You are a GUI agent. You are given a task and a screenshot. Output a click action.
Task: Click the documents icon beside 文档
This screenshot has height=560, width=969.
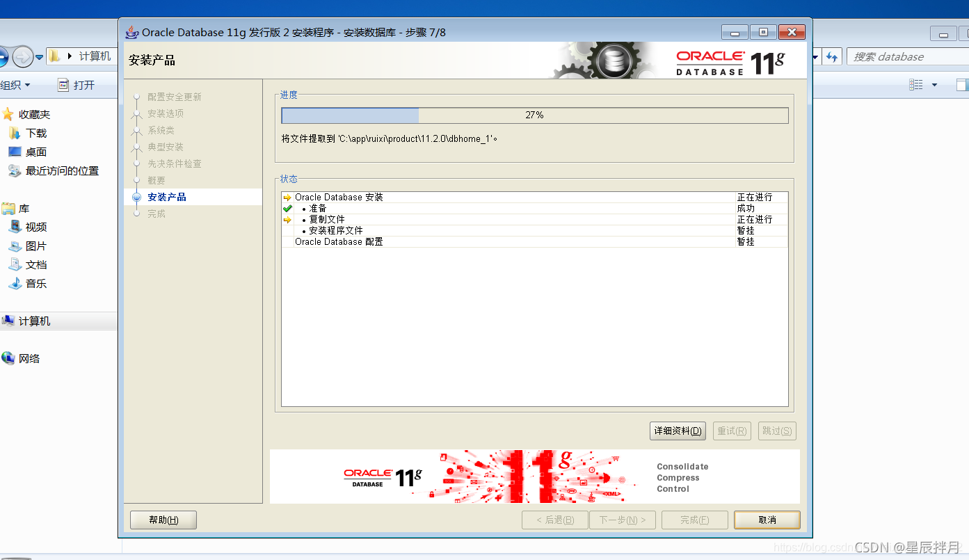click(x=15, y=264)
